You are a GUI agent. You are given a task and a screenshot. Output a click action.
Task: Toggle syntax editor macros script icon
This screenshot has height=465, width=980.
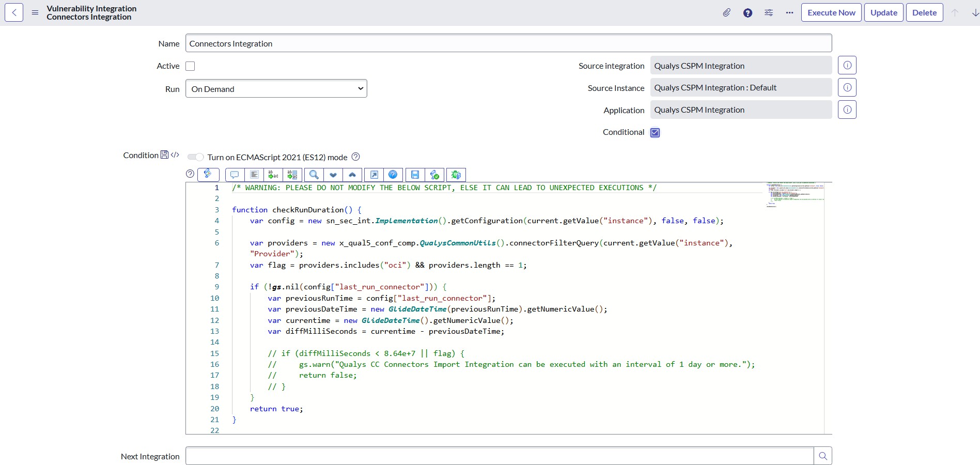click(208, 175)
